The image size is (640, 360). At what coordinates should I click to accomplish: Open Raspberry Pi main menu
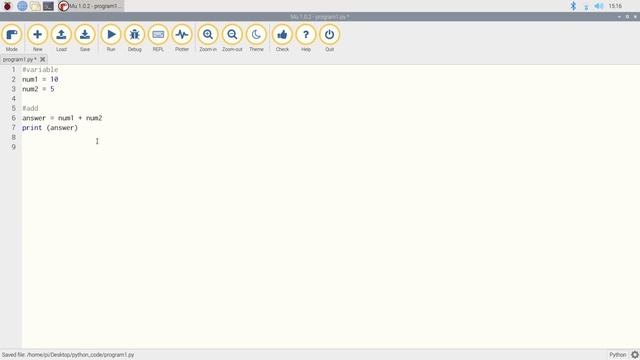pyautogui.click(x=7, y=6)
